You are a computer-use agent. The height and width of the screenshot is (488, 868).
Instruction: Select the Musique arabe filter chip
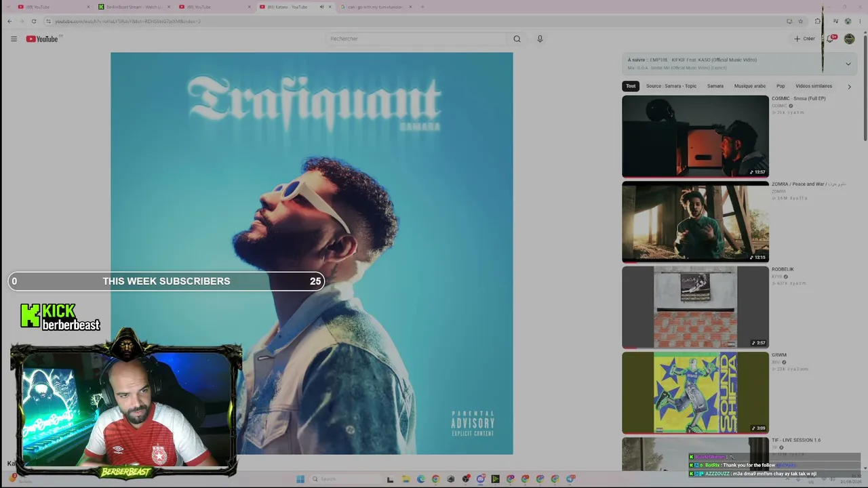click(x=750, y=86)
